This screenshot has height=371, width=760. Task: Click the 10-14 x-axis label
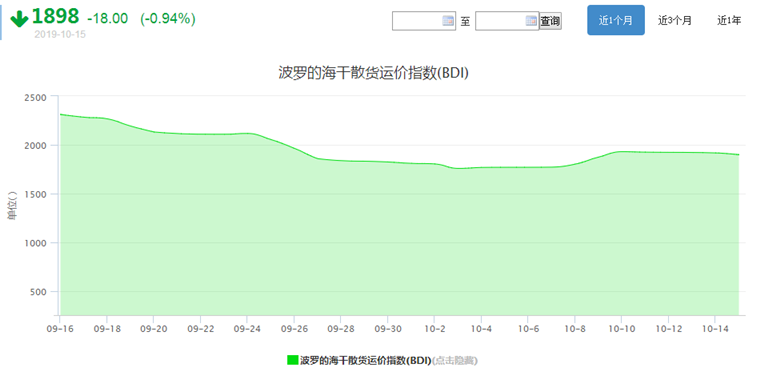(715, 329)
